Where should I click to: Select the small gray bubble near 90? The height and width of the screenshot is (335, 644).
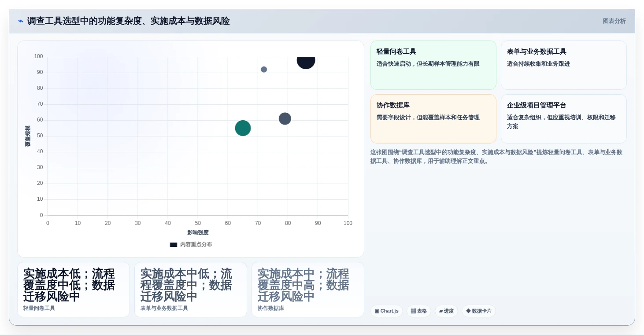click(x=264, y=70)
